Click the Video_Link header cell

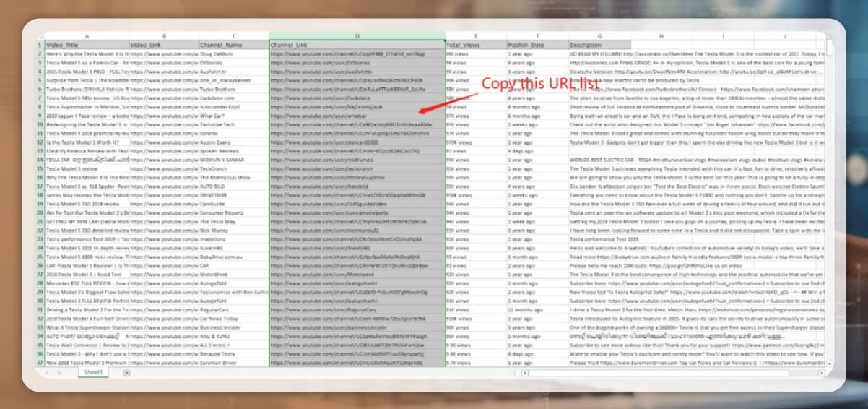[x=164, y=45]
